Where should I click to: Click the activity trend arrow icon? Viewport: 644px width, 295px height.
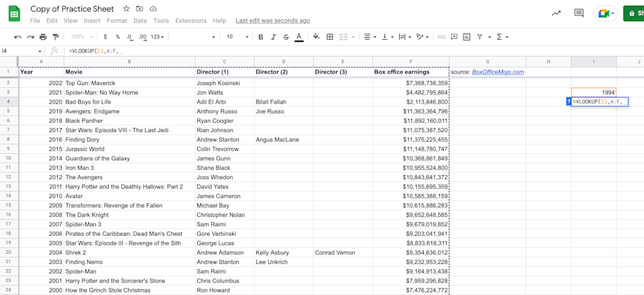(556, 13)
